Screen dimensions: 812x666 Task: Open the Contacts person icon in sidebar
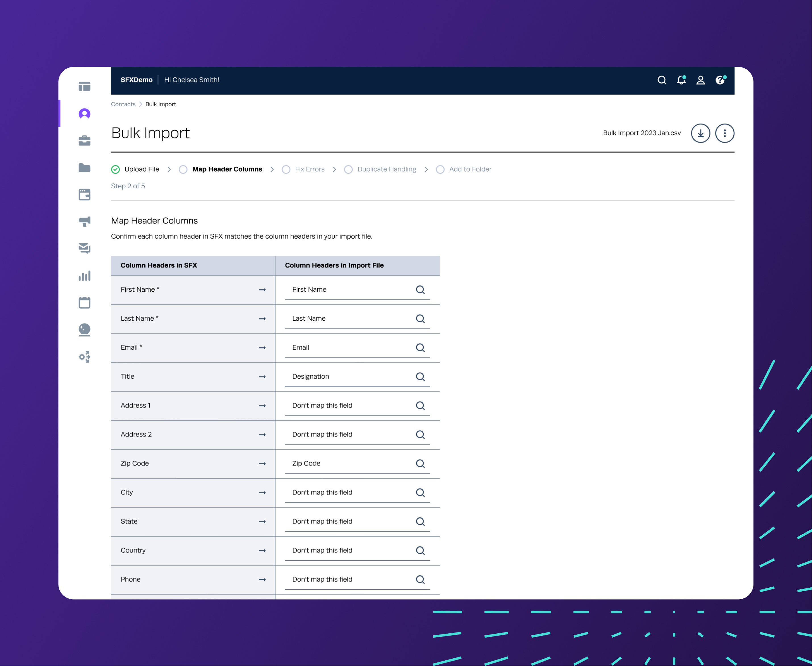[84, 114]
